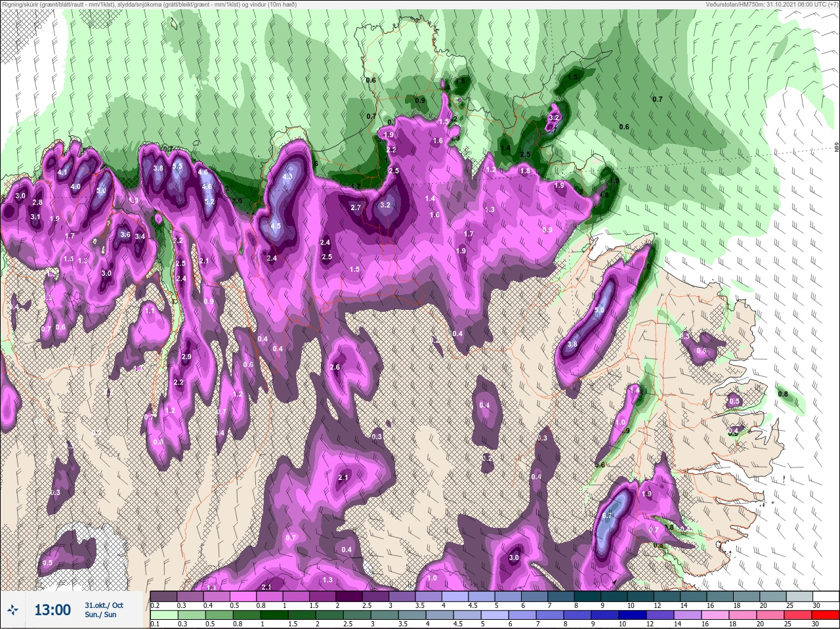840x629 pixels.
Task: Click lower legend swatch between 0.1 and 0.3
Action: click(164, 615)
